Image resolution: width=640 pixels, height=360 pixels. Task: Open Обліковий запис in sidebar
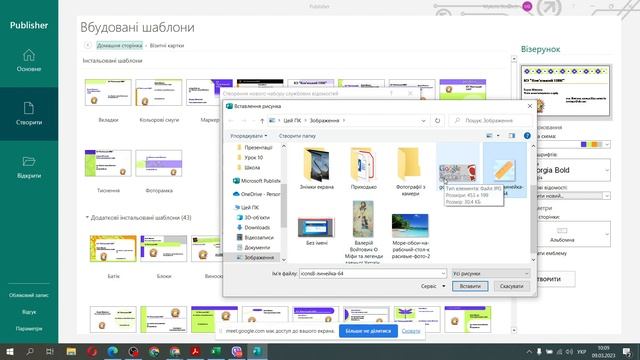pos(29,295)
